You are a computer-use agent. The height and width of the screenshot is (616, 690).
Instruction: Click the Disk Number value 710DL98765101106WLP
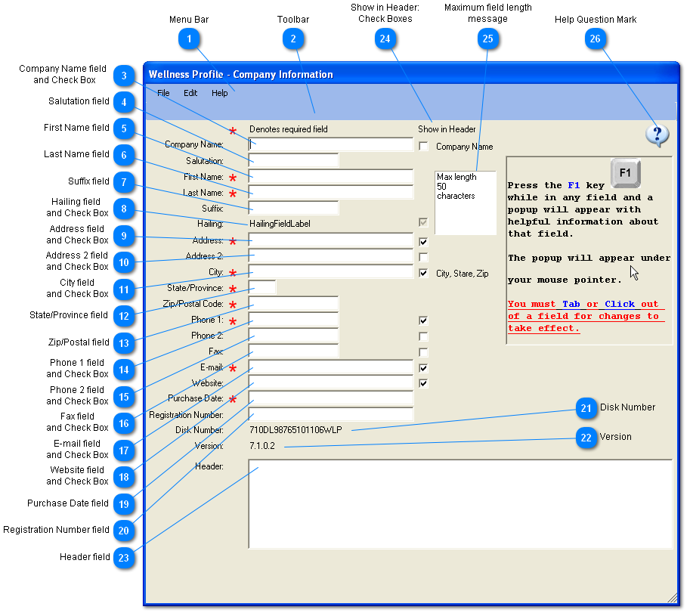coord(295,430)
